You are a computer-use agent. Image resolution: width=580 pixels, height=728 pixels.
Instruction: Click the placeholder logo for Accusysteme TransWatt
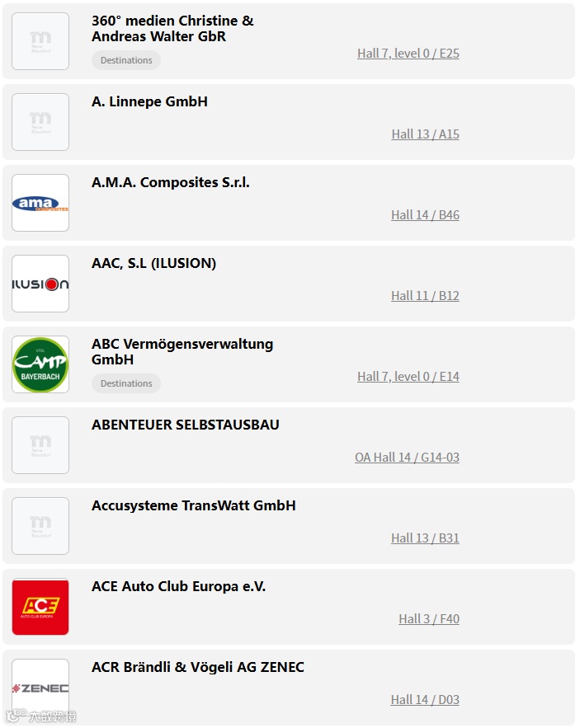pos(40,526)
